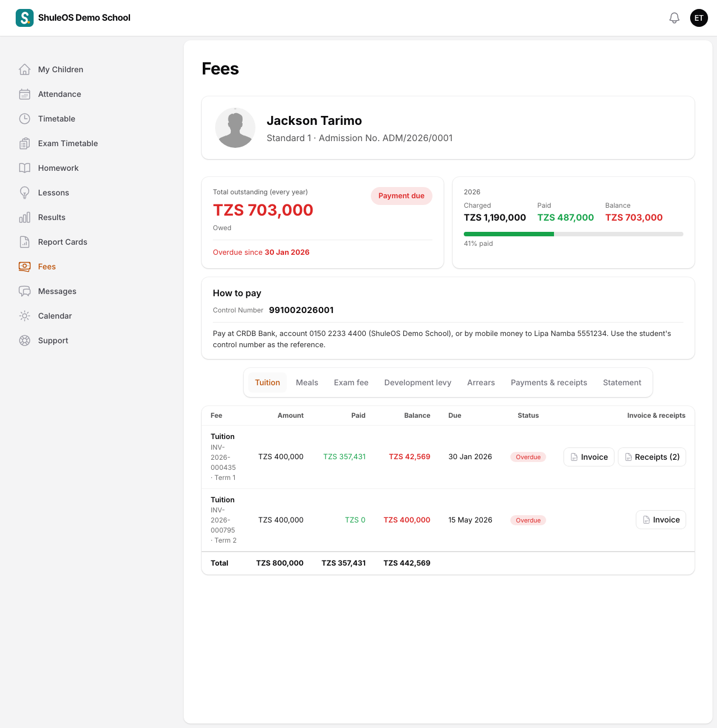Open Report Cards in the sidebar
The image size is (717, 728).
click(x=63, y=242)
